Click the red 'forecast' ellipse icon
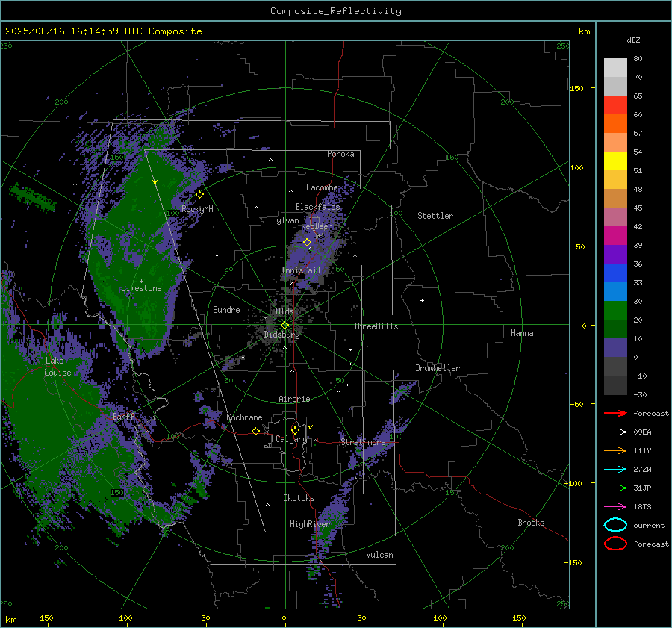The height and width of the screenshot is (628, 672). coord(615,544)
